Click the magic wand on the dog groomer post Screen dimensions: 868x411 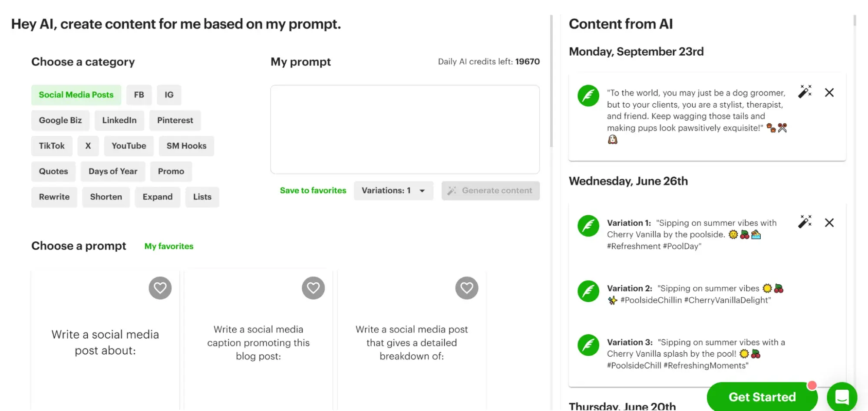pos(805,92)
